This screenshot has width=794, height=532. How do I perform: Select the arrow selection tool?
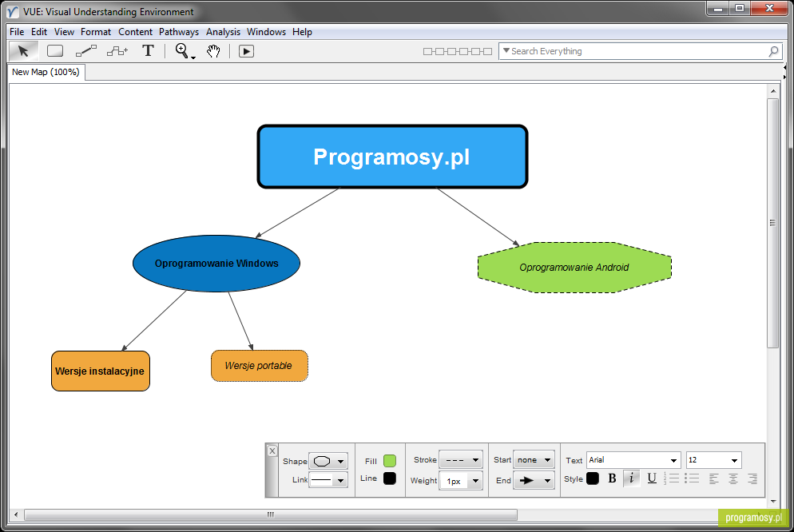click(23, 51)
